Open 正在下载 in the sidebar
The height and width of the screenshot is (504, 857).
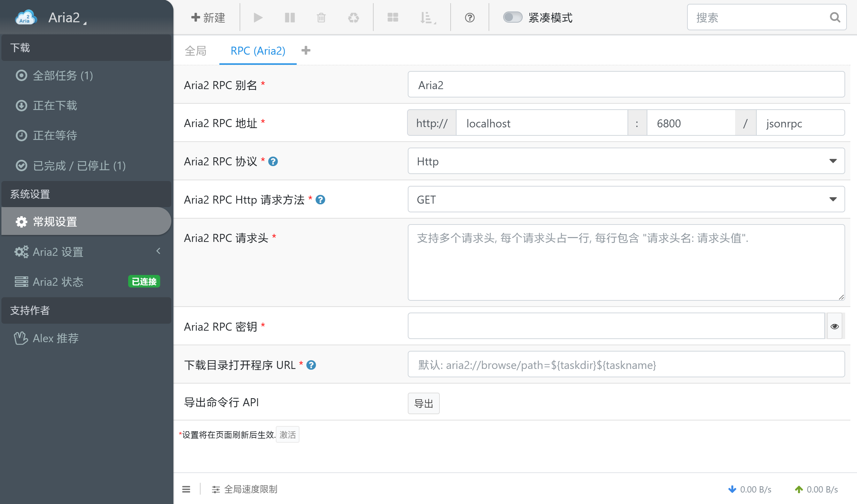(x=55, y=105)
